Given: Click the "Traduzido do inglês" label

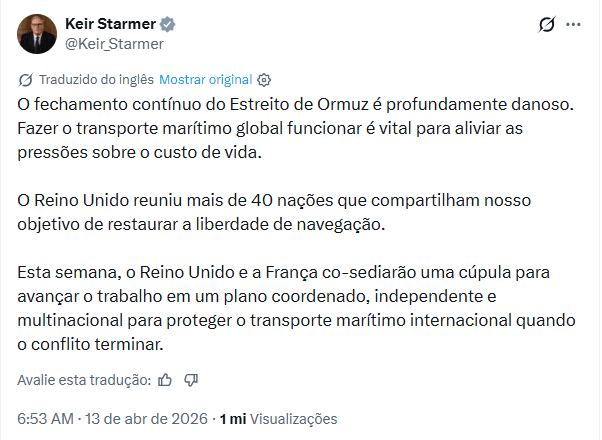Looking at the screenshot, I should coord(95,80).
